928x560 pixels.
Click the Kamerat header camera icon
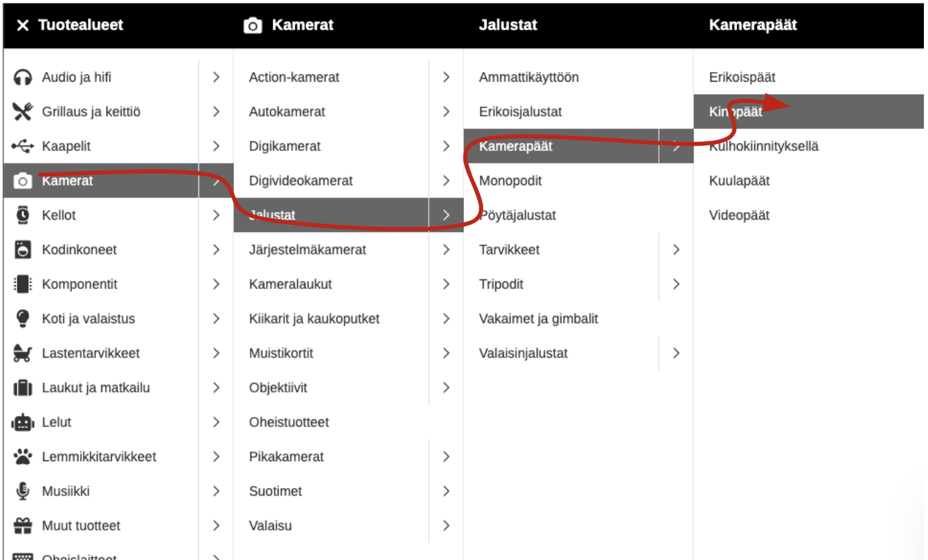pyautogui.click(x=253, y=25)
